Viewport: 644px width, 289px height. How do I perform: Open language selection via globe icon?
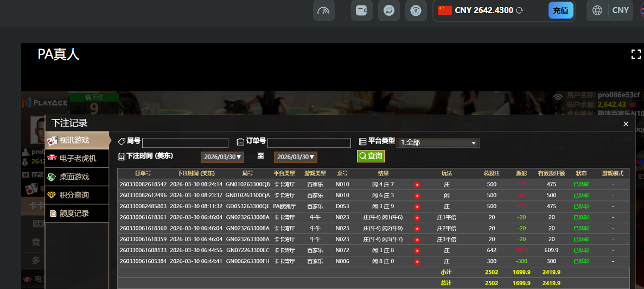pyautogui.click(x=597, y=10)
